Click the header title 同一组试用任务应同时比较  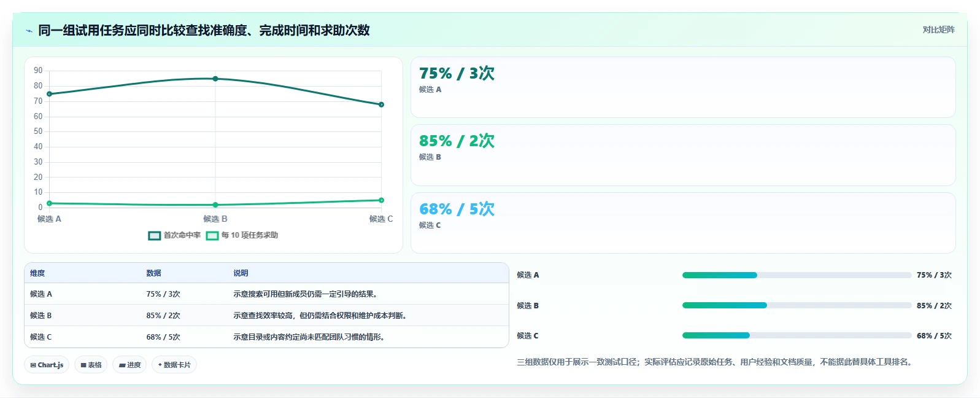click(x=204, y=30)
